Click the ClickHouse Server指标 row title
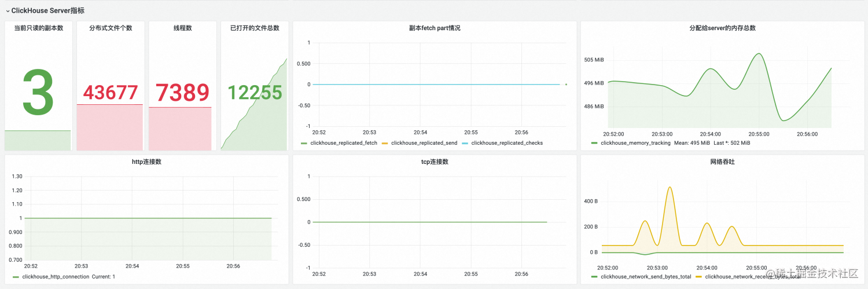The image size is (868, 289). pyautogui.click(x=47, y=10)
